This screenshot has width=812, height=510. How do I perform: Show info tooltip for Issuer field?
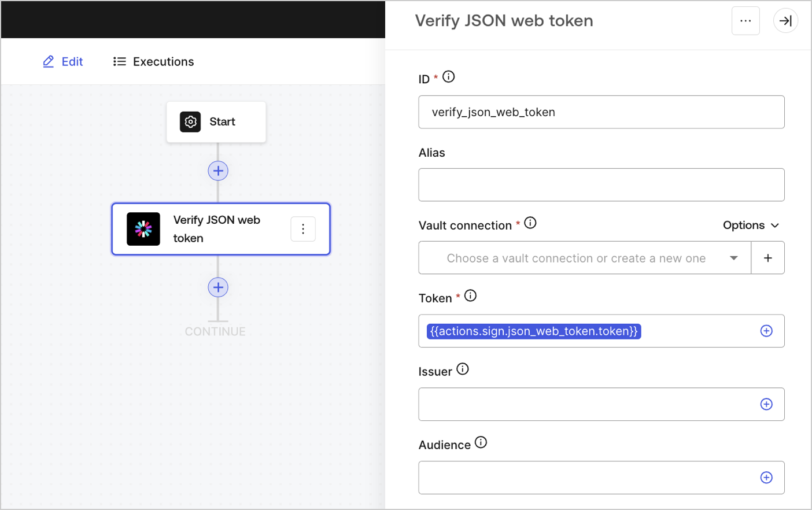coord(463,369)
